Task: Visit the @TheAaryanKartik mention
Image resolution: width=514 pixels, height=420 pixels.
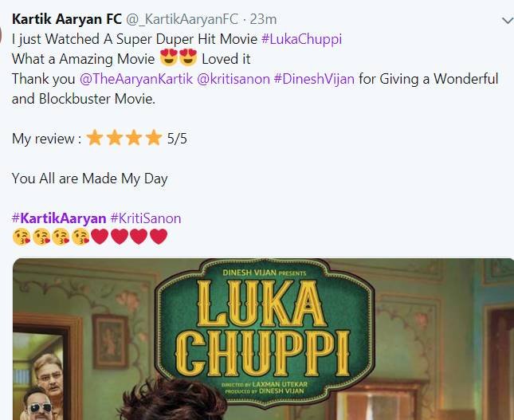Action: click(136, 79)
